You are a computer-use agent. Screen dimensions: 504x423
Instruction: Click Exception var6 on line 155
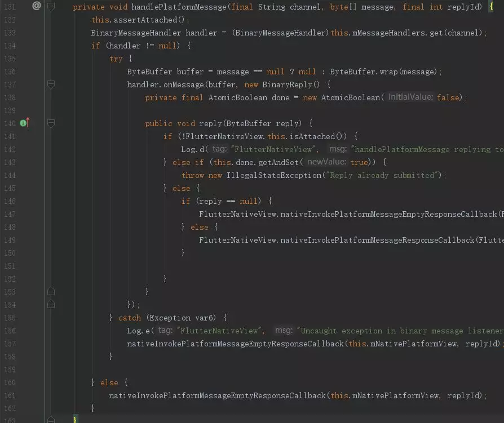coord(182,318)
